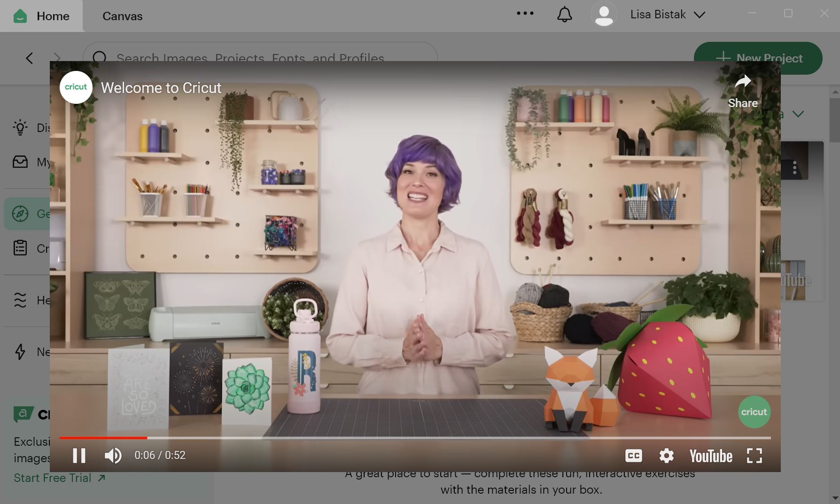Open the lightning bolt sidebar icon
This screenshot has height=504, width=840.
pos(20,351)
